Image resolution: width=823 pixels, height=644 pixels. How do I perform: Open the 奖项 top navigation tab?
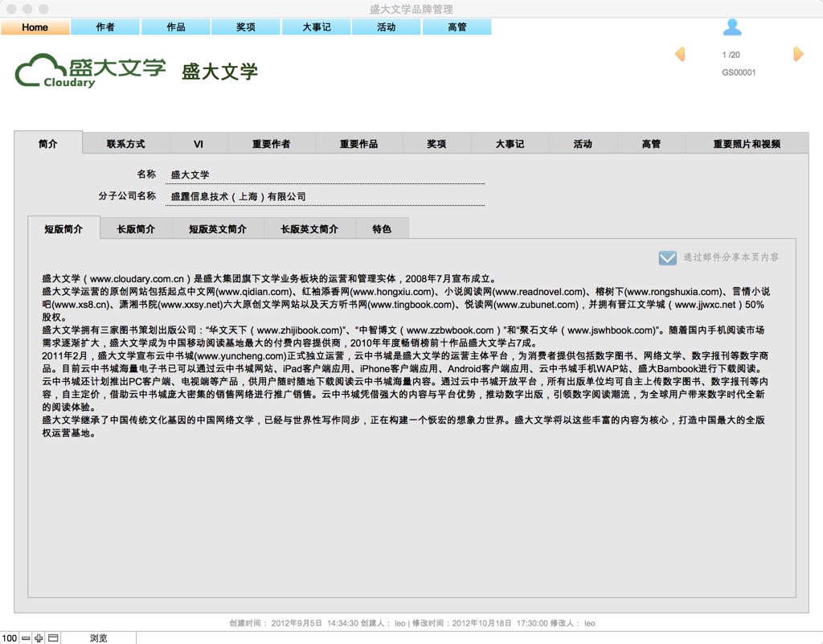pos(246,27)
